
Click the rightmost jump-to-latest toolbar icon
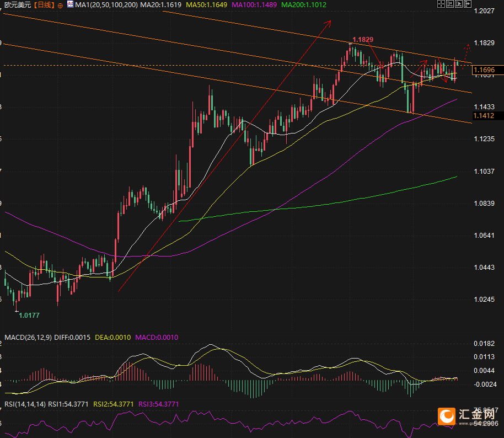click(x=467, y=5)
